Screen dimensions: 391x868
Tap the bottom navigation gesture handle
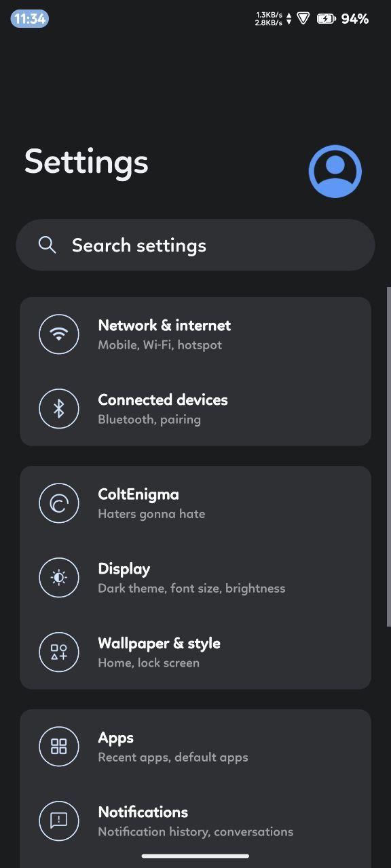tap(195, 856)
